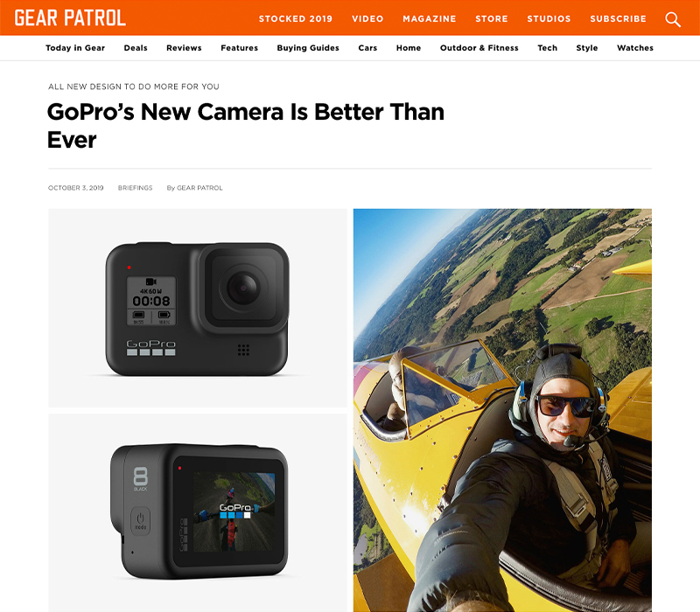
Task: Open Stocked 2019 in top navigation
Action: [296, 18]
